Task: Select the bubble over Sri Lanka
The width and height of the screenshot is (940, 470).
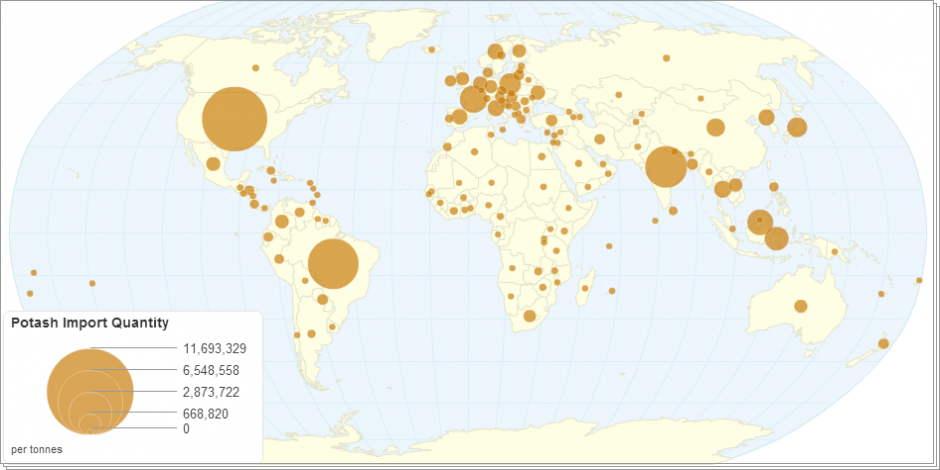Action: 673,210
